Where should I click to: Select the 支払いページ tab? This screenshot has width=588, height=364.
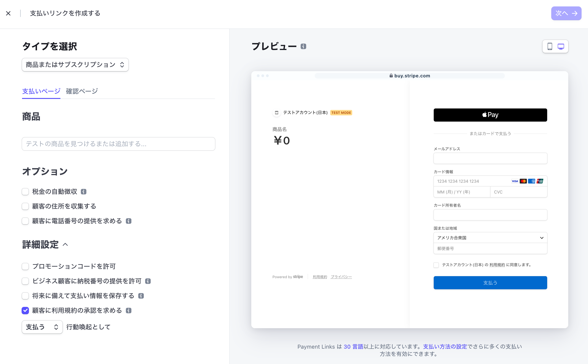pos(41,91)
